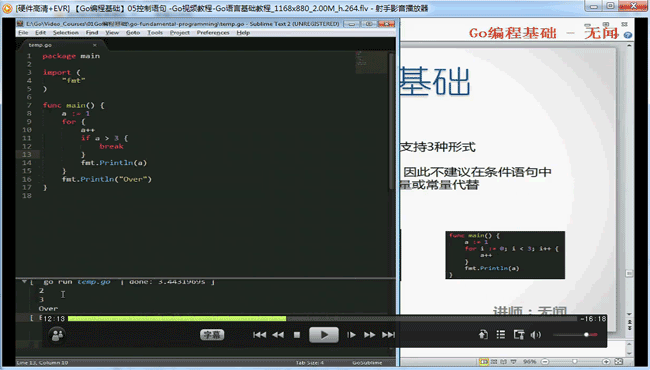Step forward one frame
Screen dimensions: 650x370
pos(352,335)
